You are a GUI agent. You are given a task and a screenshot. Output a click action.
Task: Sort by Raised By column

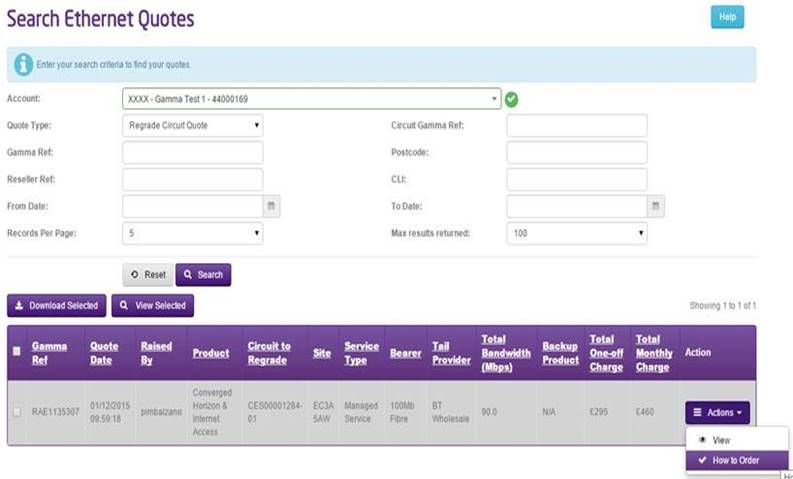pos(156,353)
